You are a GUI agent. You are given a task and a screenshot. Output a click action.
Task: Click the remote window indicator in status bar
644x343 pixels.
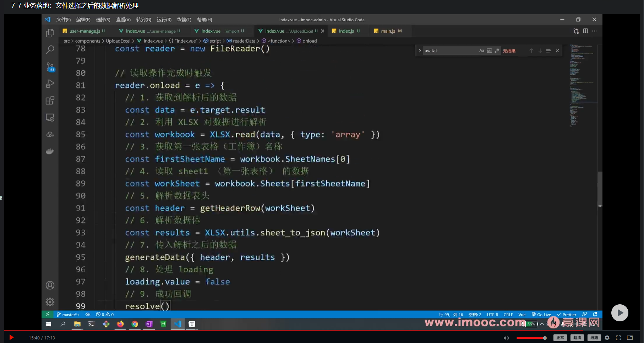click(47, 314)
